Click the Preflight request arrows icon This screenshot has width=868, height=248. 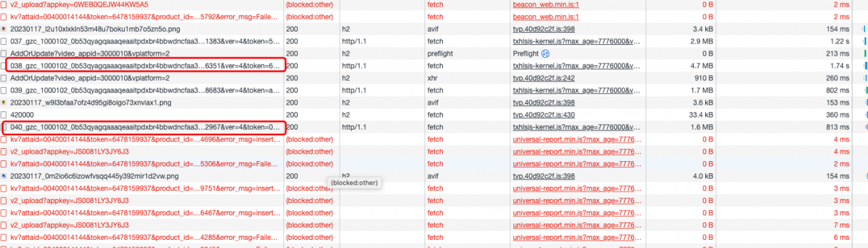click(545, 53)
